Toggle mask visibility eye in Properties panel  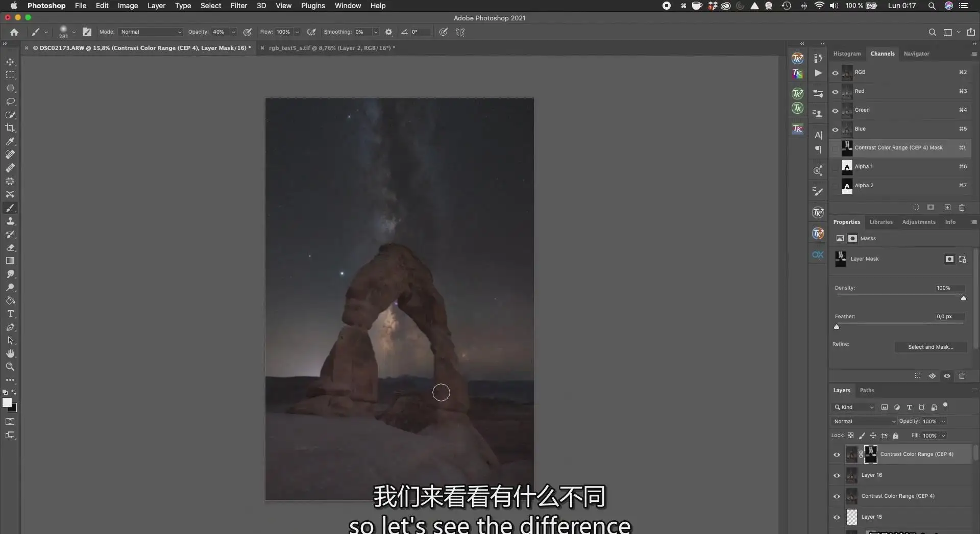pyautogui.click(x=947, y=376)
